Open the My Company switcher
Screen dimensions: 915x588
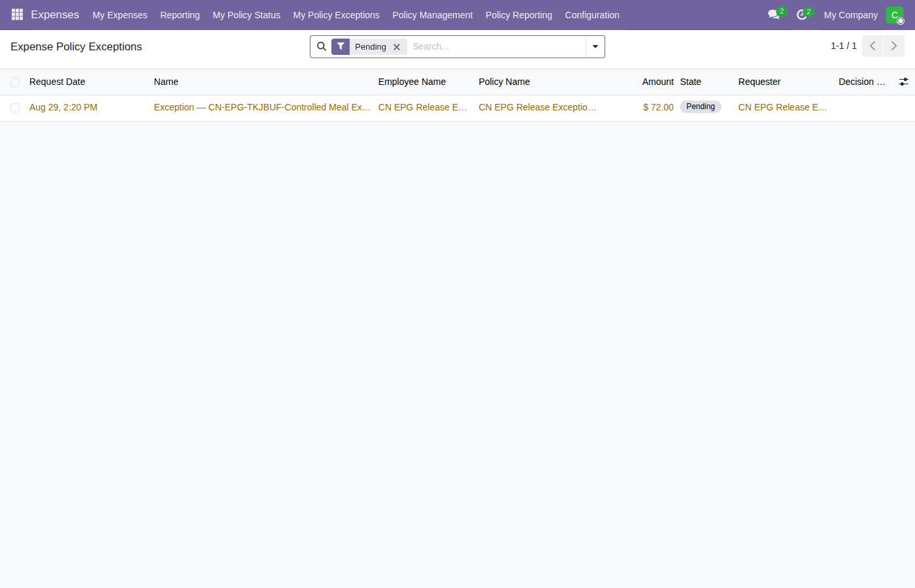(850, 15)
